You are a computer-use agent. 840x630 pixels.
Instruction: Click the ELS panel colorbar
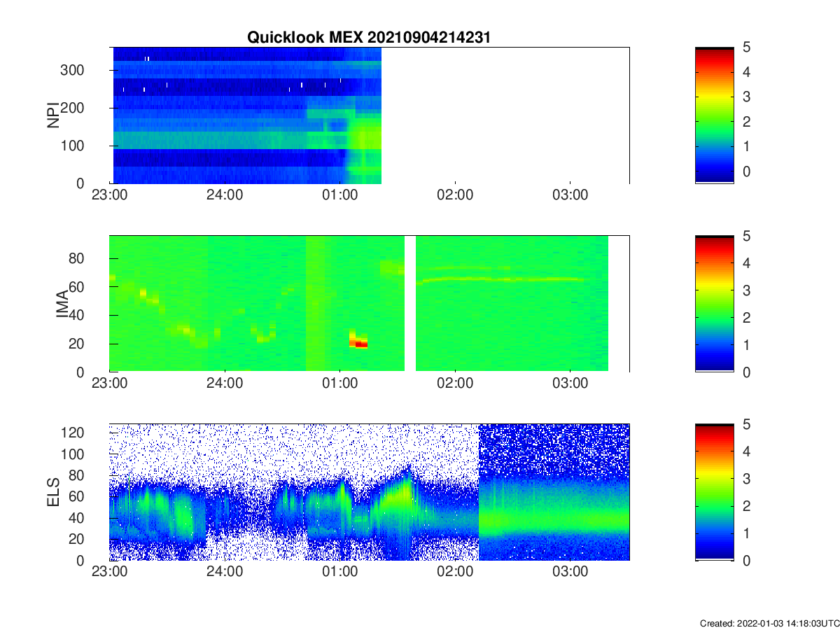[x=715, y=492]
